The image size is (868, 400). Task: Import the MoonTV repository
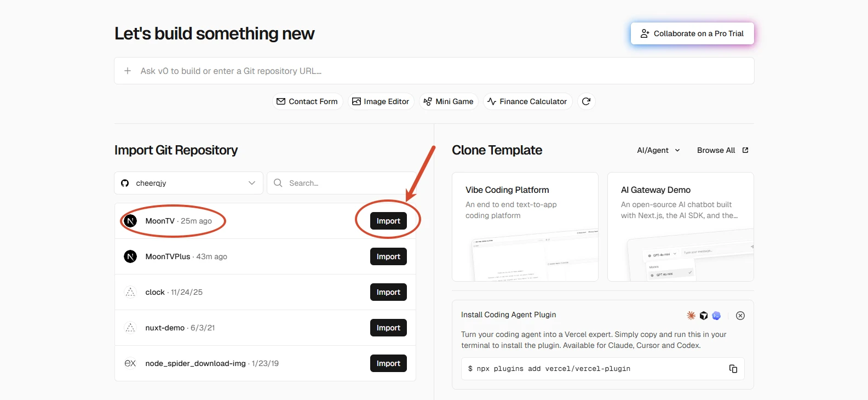point(388,221)
